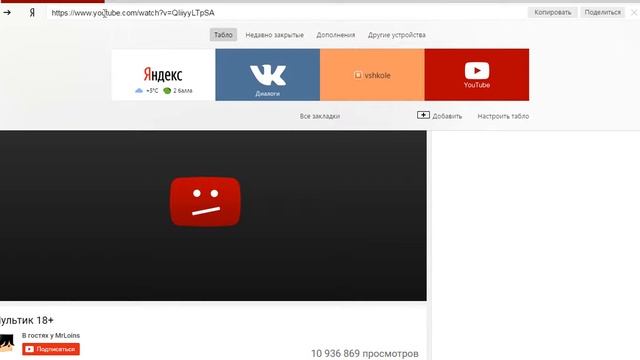640x360 pixels.
Task: Select the Табло tab
Action: [x=223, y=35]
